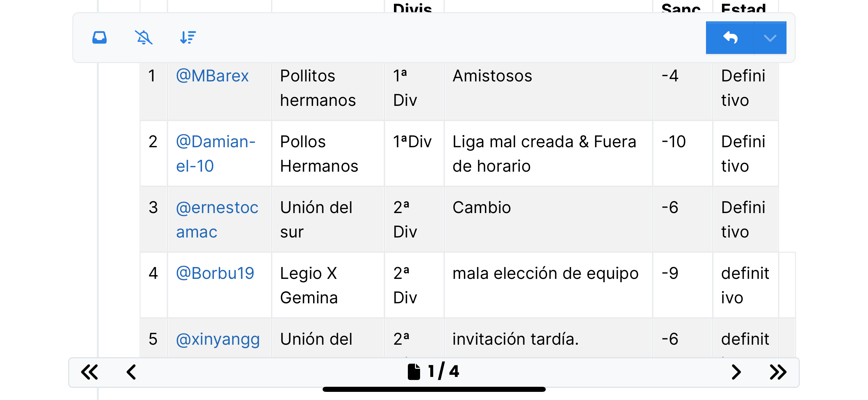
Task: Click the Legio X Gemina team cell
Action: click(309, 285)
